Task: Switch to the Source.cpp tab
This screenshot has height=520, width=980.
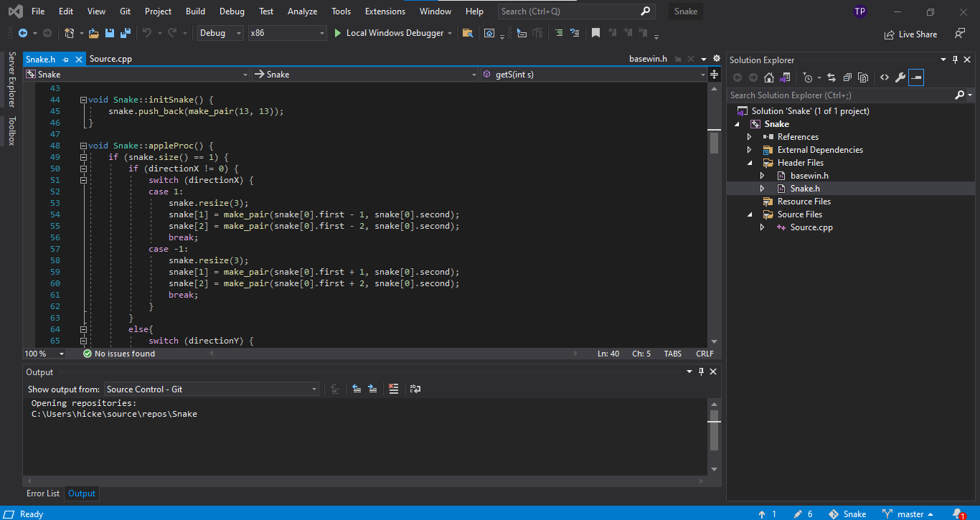Action: pos(110,59)
